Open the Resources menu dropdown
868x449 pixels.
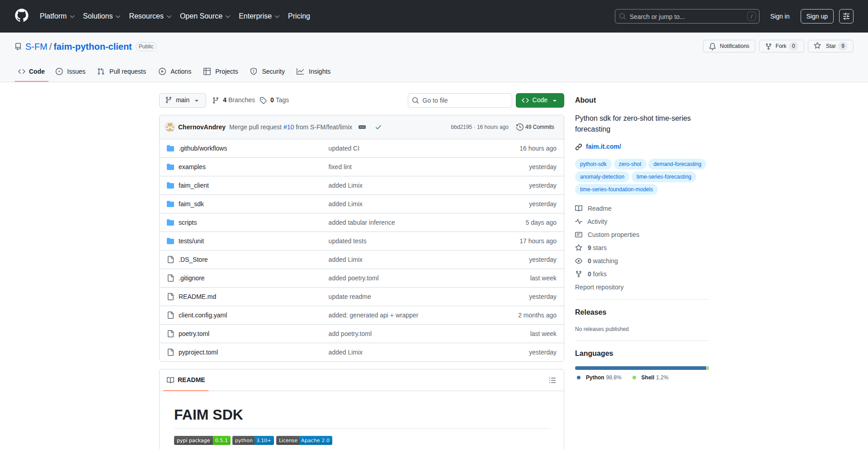(150, 16)
